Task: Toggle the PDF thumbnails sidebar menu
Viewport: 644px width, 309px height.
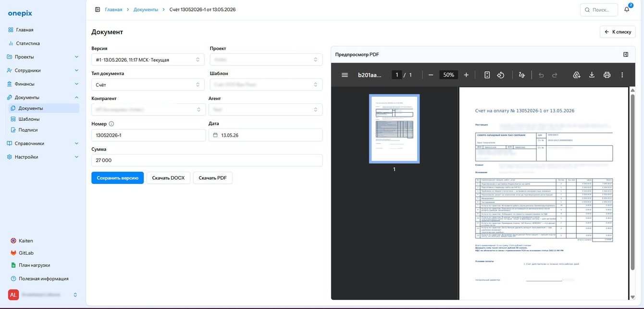Action: click(x=345, y=75)
